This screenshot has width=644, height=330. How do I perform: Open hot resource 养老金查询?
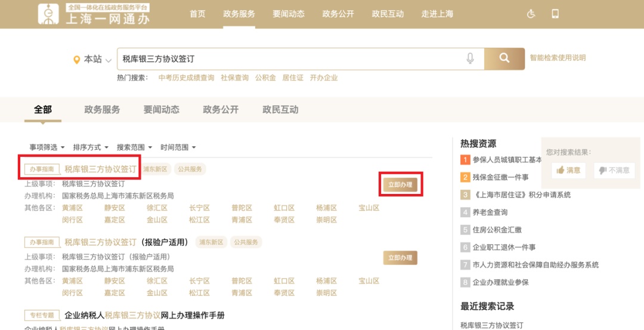pyautogui.click(x=490, y=212)
